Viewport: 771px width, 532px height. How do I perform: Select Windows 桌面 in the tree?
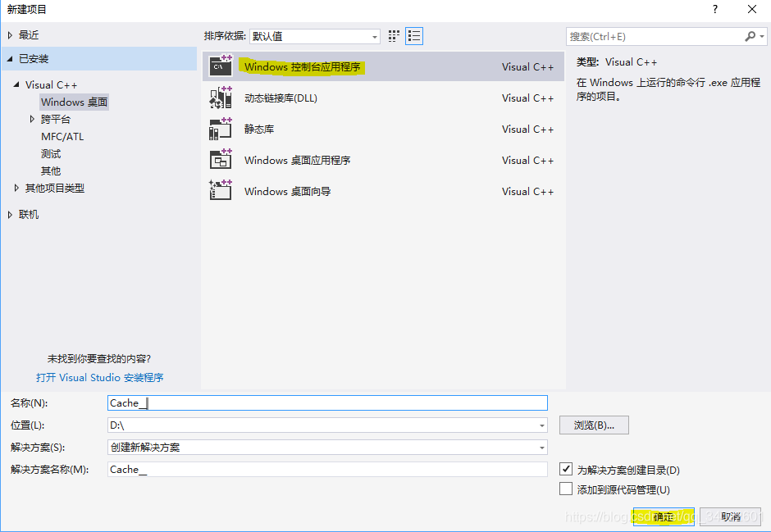point(75,102)
